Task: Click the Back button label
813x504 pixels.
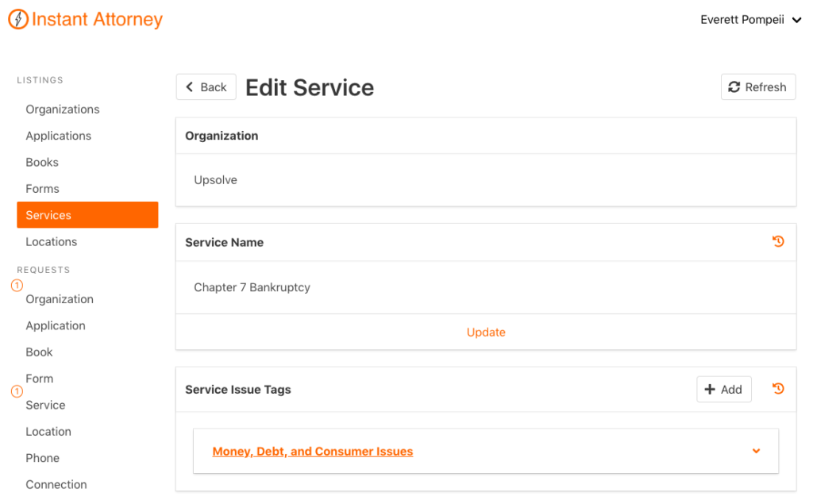Action: pos(214,87)
